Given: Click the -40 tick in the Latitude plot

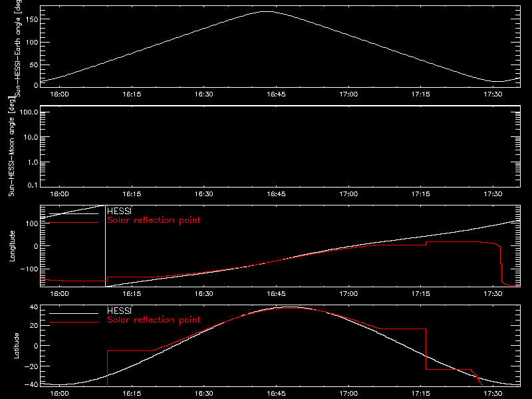Looking at the screenshot, I should (x=31, y=385).
